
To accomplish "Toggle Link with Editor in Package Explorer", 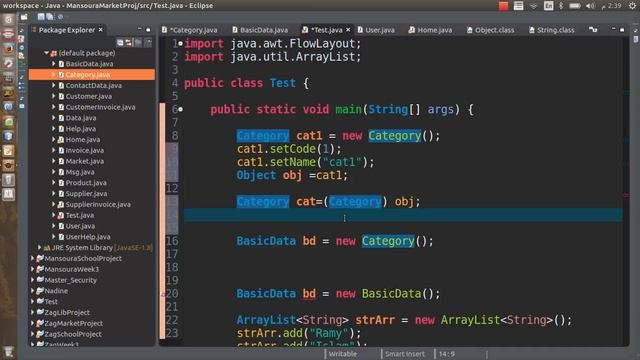I will pos(129,42).
